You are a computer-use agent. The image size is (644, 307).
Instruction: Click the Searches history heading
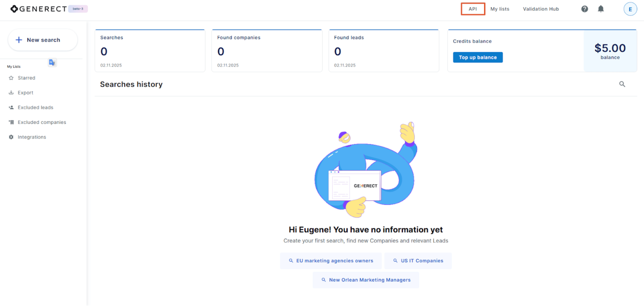tap(131, 84)
